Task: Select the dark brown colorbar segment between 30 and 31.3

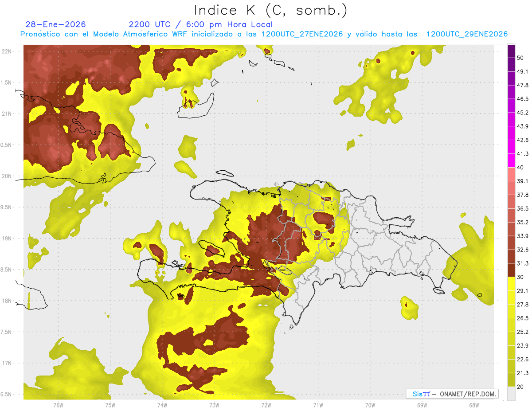Action: pyautogui.click(x=512, y=270)
